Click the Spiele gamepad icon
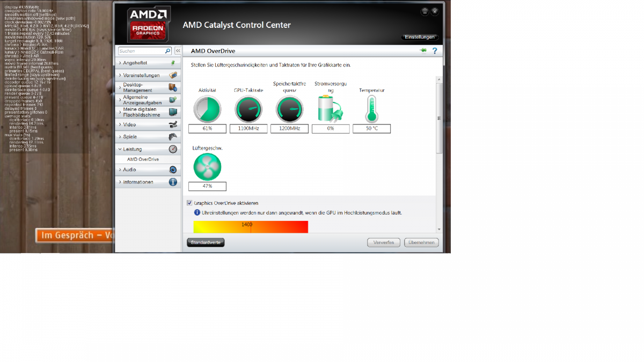 tap(173, 137)
